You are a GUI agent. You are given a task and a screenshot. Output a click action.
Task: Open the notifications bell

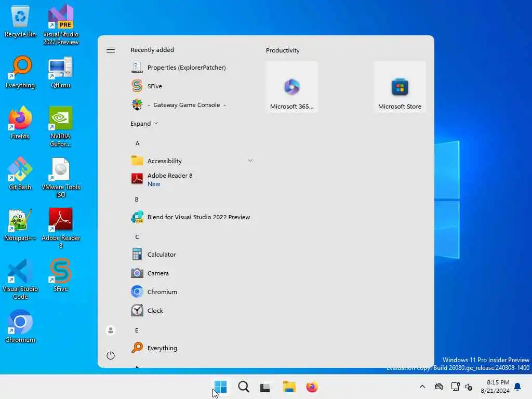pos(517,387)
